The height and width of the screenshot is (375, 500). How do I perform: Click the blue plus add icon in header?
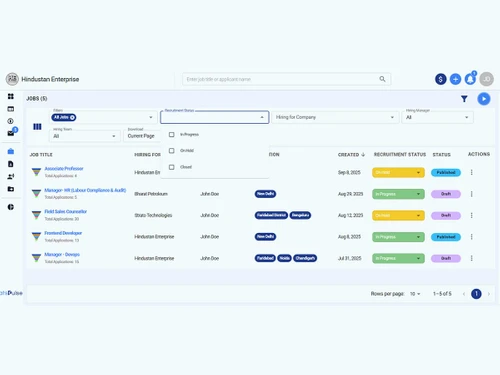[x=455, y=79]
